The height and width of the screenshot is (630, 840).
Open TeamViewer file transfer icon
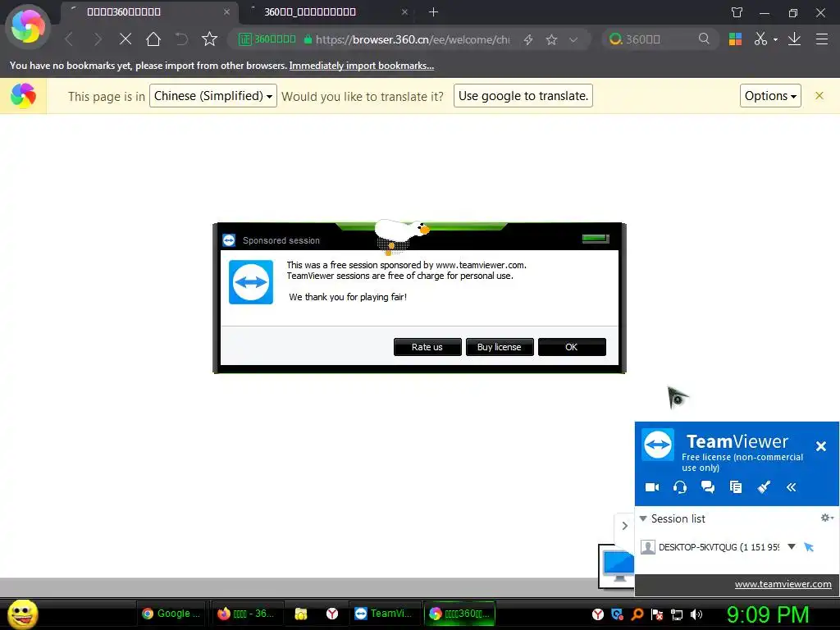pyautogui.click(x=736, y=487)
